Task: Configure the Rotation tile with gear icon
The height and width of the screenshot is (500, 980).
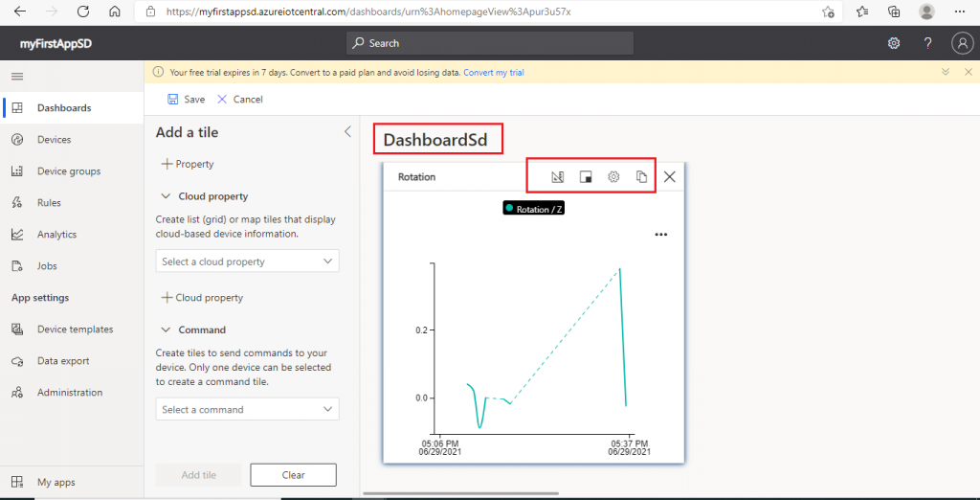Action: pyautogui.click(x=613, y=177)
